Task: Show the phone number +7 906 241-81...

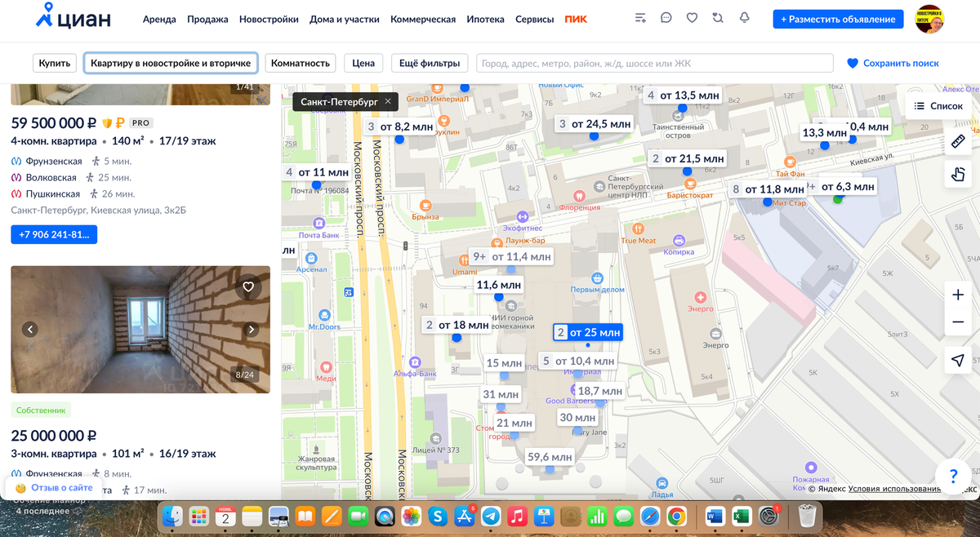Action: (54, 234)
